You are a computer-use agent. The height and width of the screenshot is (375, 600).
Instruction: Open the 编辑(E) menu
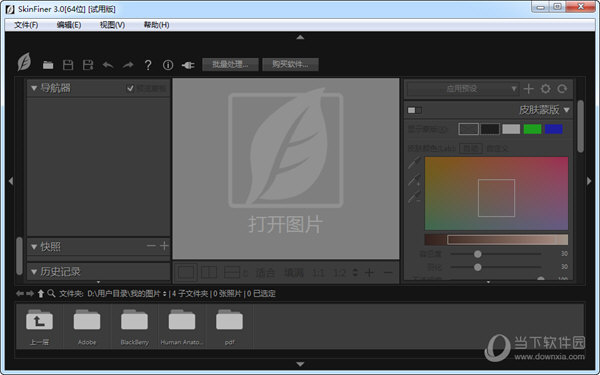69,25
